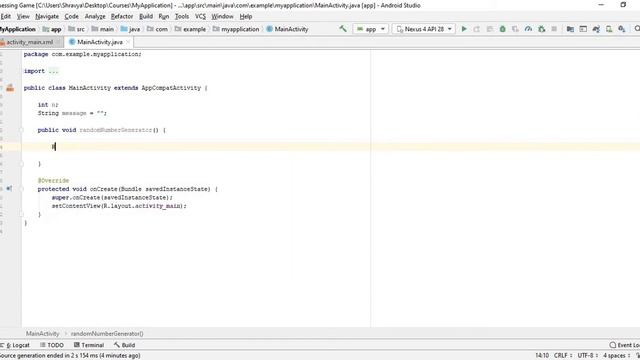Click the run with coverage icon
This screenshot has height=360, width=640.
[x=515, y=29]
